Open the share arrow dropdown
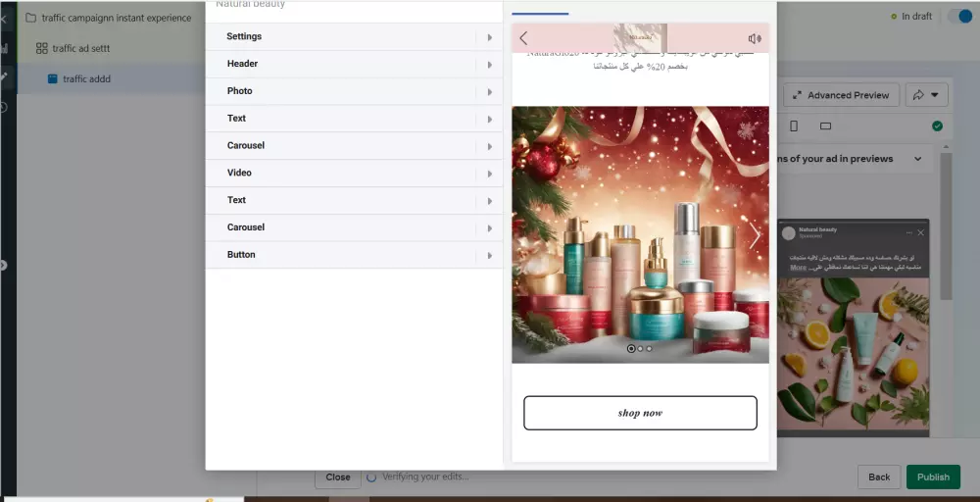Image resolution: width=980 pixels, height=502 pixels. (x=926, y=95)
